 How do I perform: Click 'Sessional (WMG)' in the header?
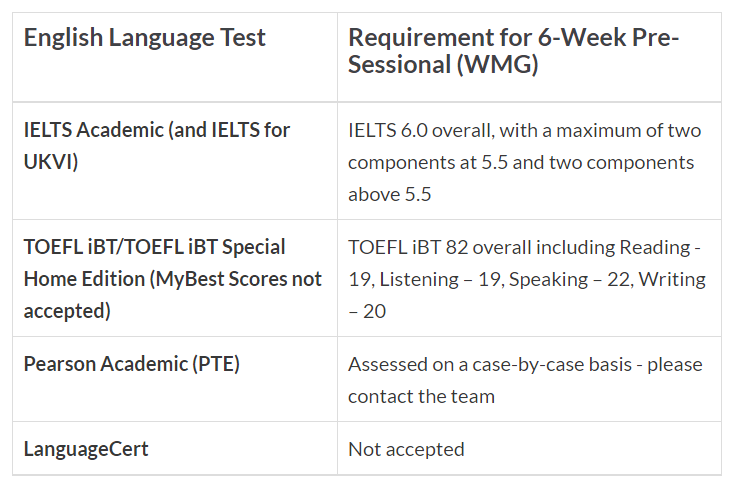tap(443, 64)
